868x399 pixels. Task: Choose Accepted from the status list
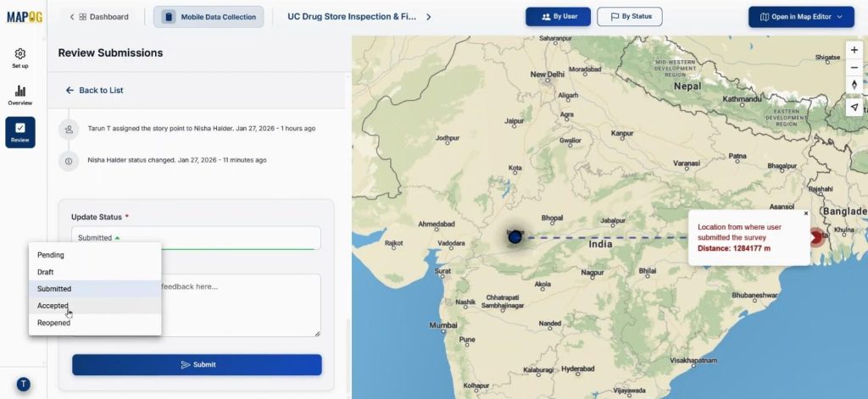tap(95, 306)
